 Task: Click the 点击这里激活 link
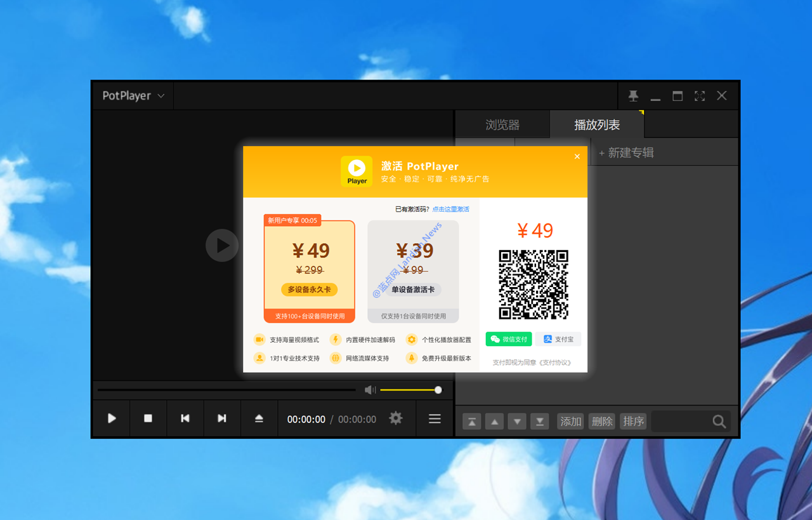click(x=451, y=209)
